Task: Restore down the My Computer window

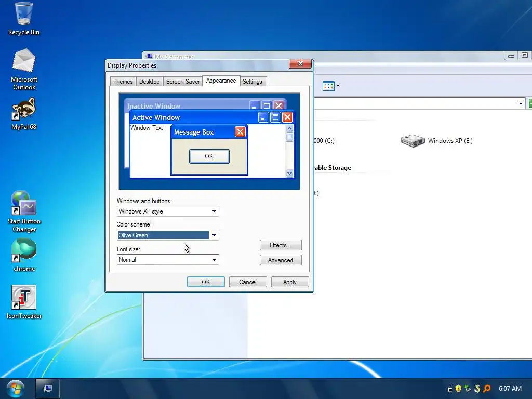Action: [525, 55]
